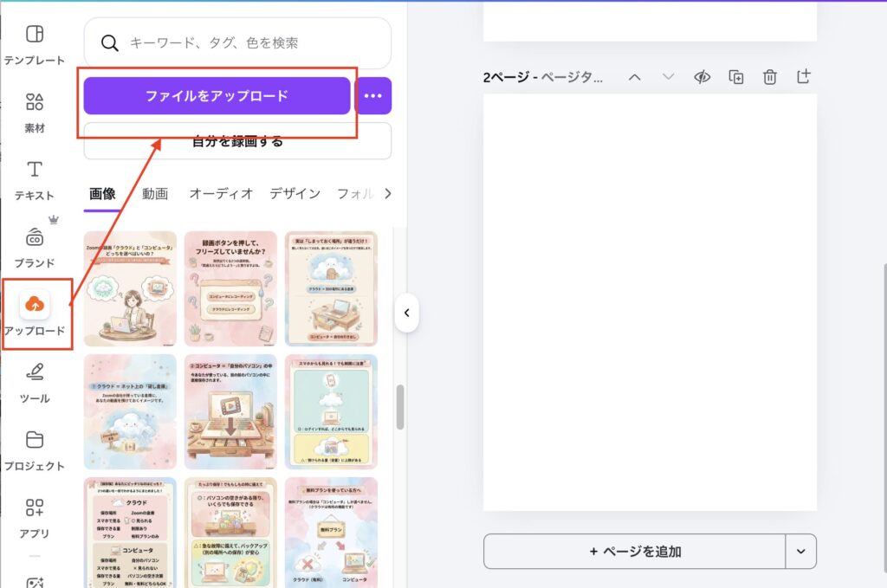Select the テキスト (Text) sidebar tool
Screen dimensions: 887x588
(35, 178)
